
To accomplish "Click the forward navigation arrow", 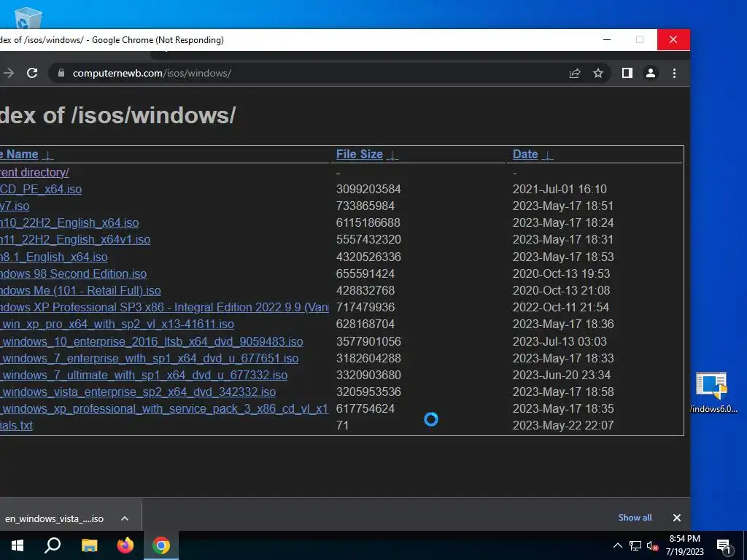I will (x=9, y=73).
